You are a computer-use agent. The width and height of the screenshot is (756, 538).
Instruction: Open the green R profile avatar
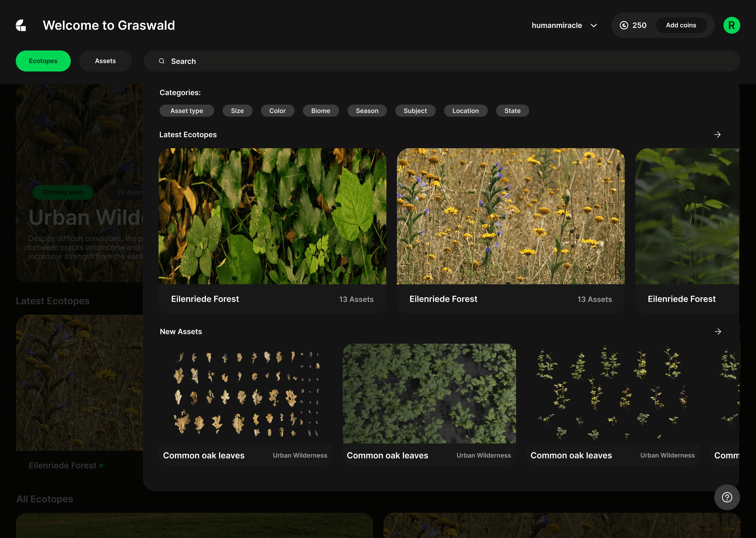731,26
